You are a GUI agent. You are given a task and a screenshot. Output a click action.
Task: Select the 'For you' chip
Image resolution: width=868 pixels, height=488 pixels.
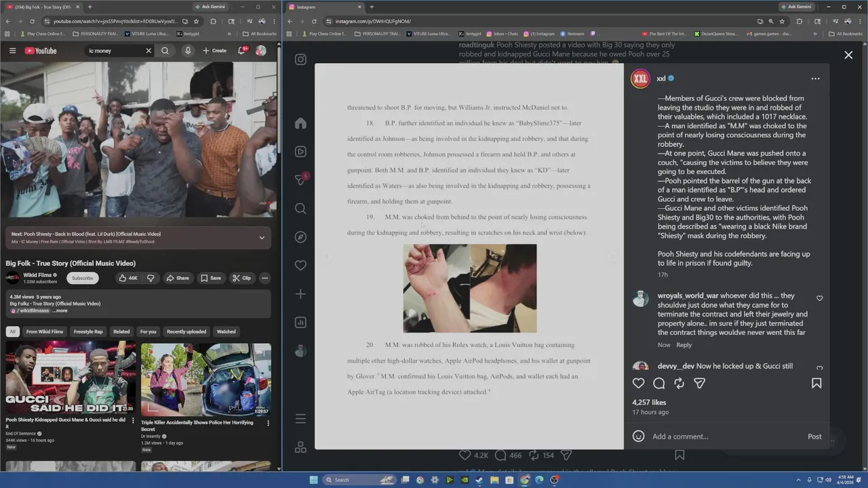tap(148, 331)
